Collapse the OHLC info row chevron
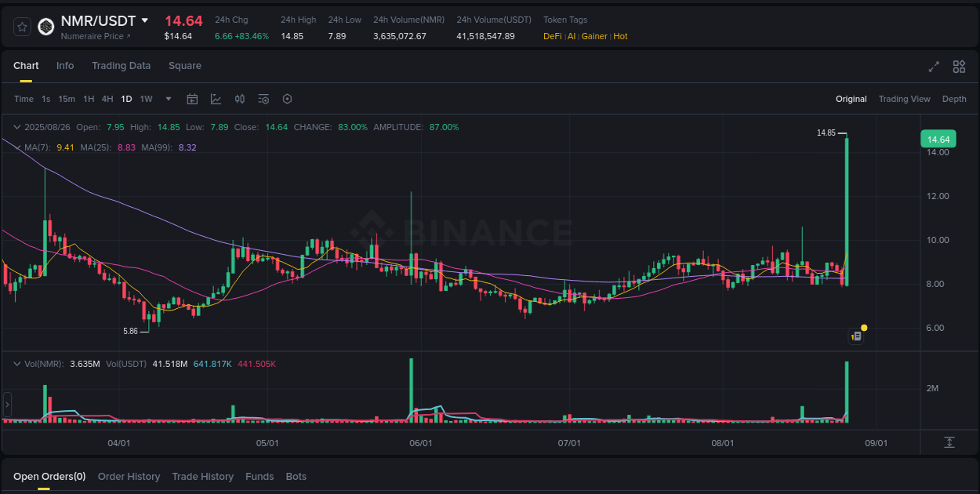This screenshot has width=980, height=494. pos(16,126)
